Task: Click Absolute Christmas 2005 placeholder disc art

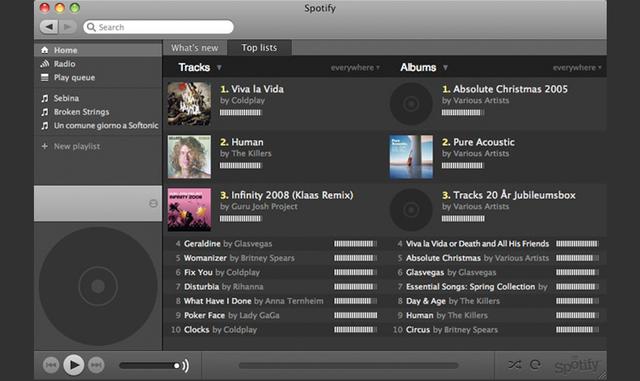Action: 411,104
